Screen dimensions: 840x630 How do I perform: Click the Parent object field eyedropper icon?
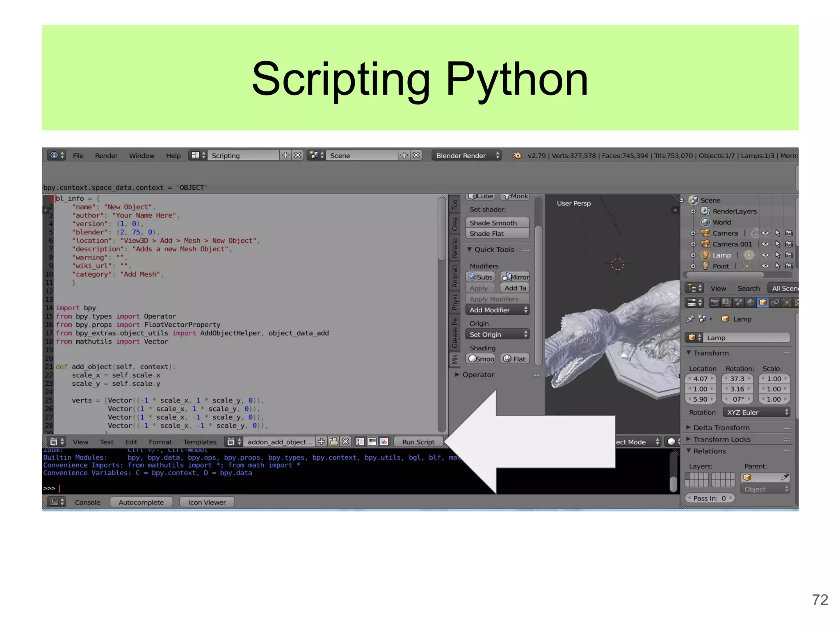point(785,477)
